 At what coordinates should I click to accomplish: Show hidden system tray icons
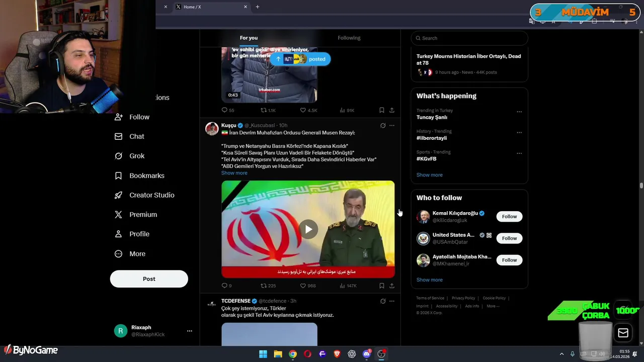pyautogui.click(x=561, y=354)
